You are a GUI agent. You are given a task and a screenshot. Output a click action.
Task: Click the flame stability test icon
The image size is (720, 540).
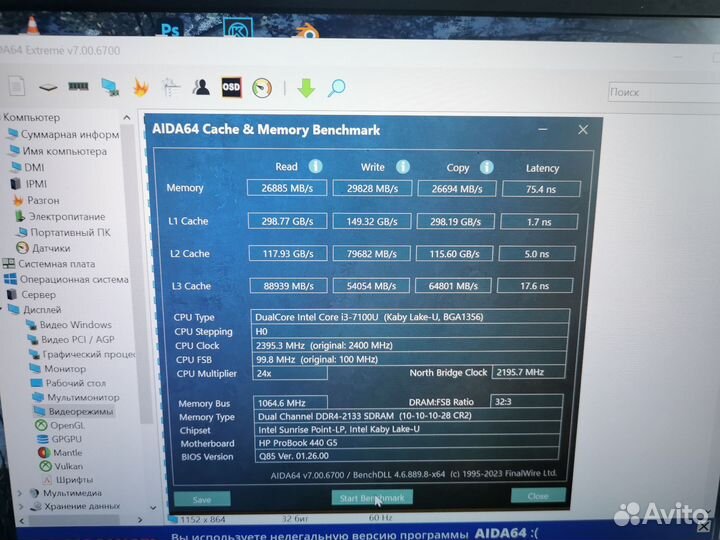coord(141,87)
